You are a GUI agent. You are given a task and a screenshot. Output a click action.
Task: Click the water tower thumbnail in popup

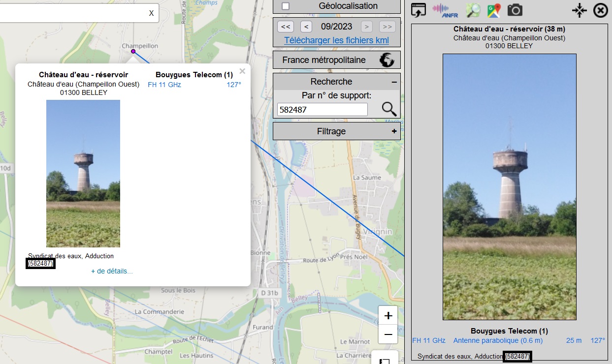point(83,173)
